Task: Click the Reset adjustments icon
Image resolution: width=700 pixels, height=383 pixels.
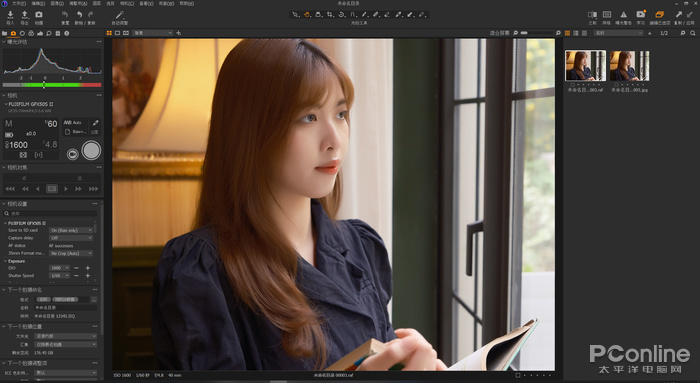Action: tap(65, 15)
